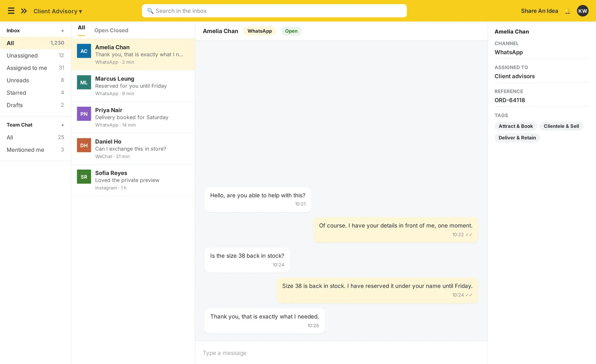Open Mentioned me in Team Chat
Image resolution: width=596 pixels, height=364 pixels.
[35, 150]
